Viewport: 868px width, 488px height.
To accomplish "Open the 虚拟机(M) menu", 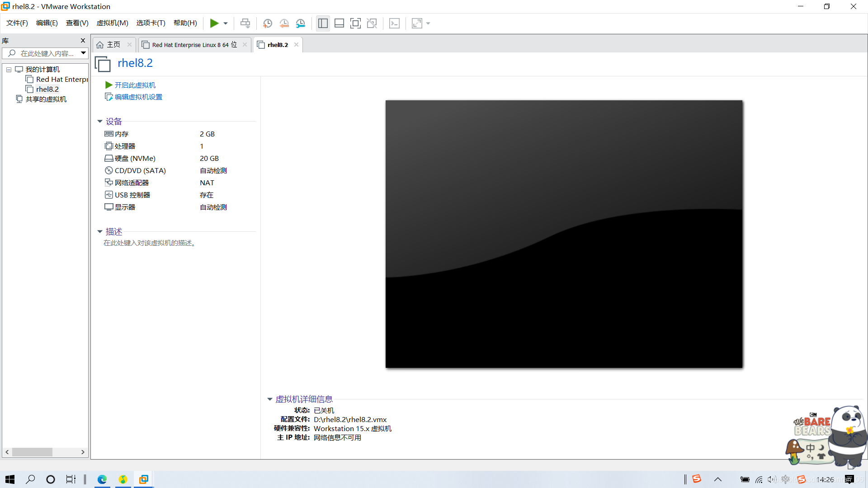I will click(112, 23).
